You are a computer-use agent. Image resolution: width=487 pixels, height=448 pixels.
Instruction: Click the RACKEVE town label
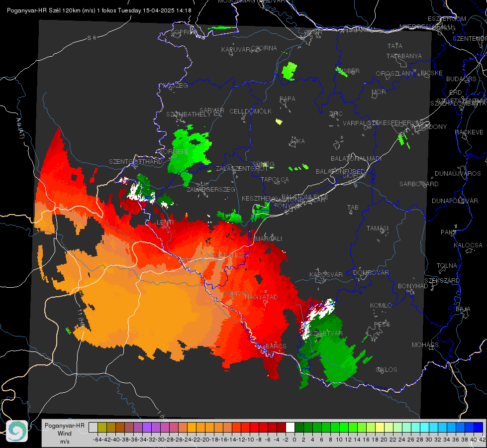[469, 132]
